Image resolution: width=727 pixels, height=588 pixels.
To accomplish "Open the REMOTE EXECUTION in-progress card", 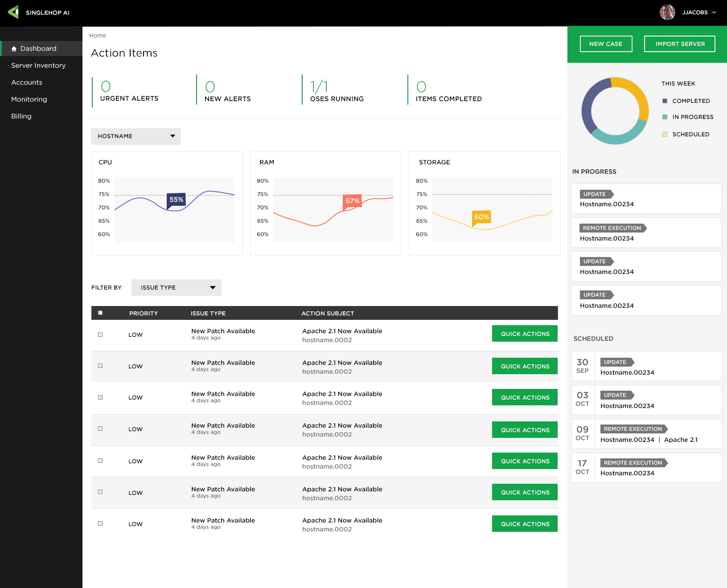I will tap(646, 232).
